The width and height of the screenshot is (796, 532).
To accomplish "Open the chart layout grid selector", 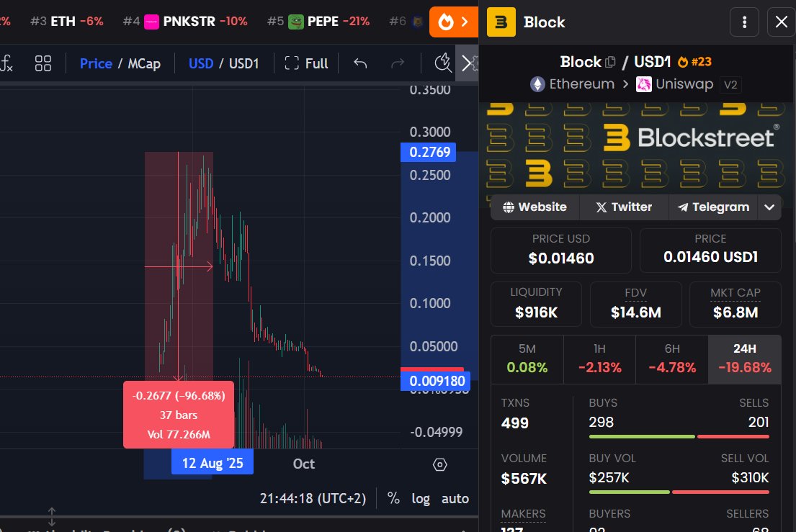I will coord(43,64).
